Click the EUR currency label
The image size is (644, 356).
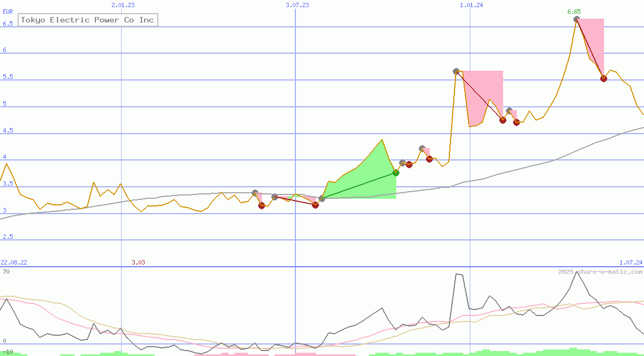click(x=8, y=12)
